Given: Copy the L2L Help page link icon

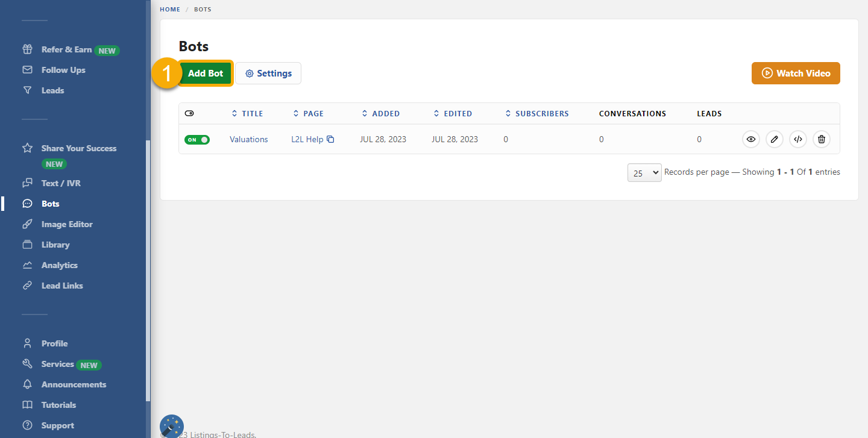Looking at the screenshot, I should point(330,139).
